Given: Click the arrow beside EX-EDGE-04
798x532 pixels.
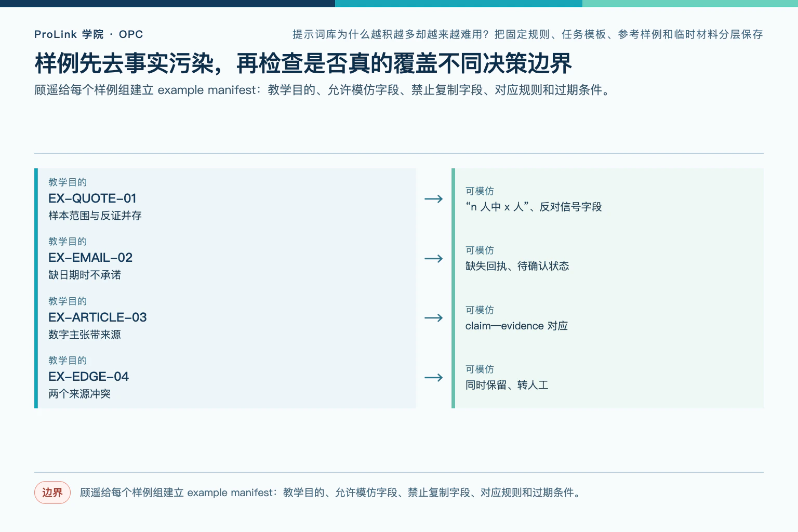Looking at the screenshot, I should 434,377.
